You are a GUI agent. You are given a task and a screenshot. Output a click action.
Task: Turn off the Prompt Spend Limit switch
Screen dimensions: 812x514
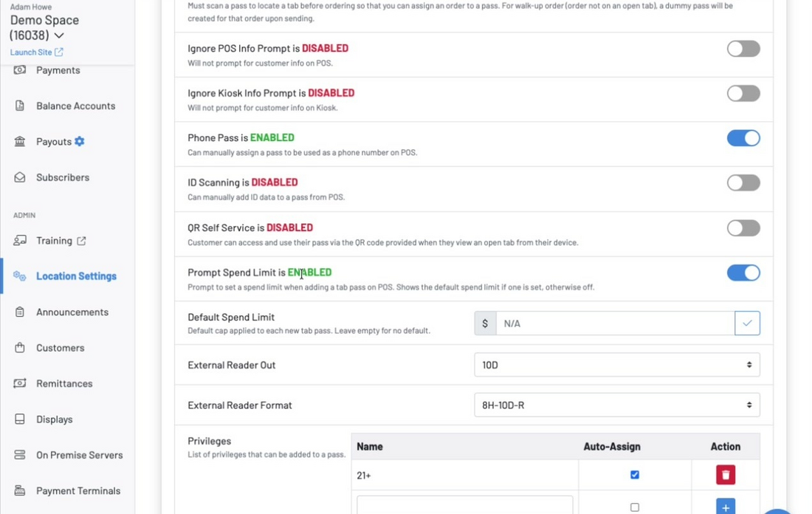pyautogui.click(x=743, y=273)
